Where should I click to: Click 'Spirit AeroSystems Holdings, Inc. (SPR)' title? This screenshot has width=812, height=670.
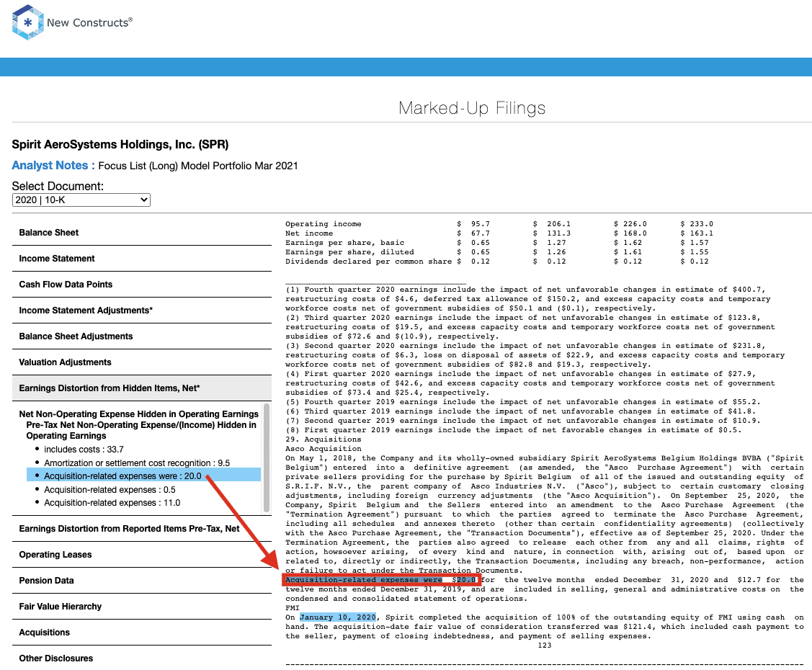point(120,145)
